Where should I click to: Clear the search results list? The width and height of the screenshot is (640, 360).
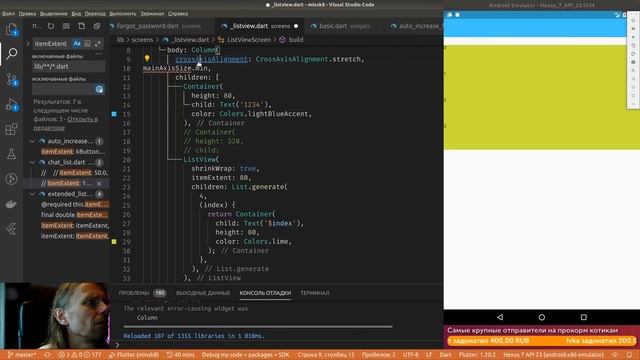coord(66,26)
